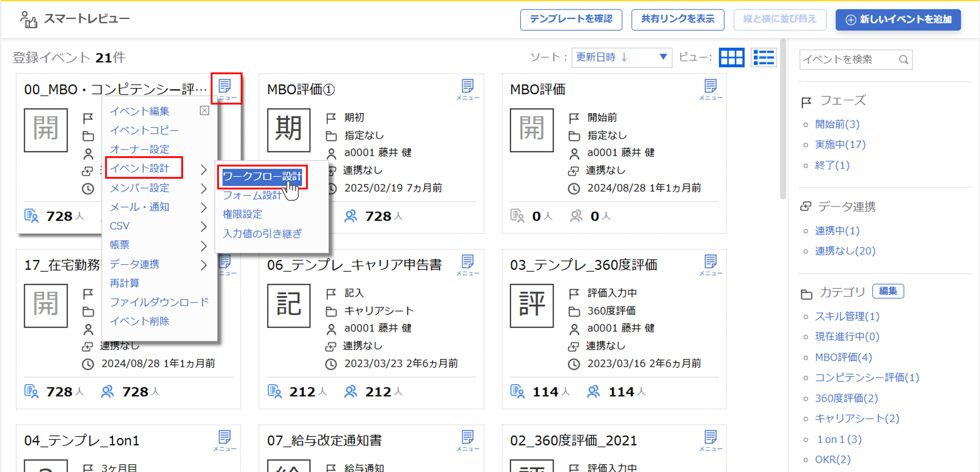Open the menu icon on MBO評価 card

[711, 87]
